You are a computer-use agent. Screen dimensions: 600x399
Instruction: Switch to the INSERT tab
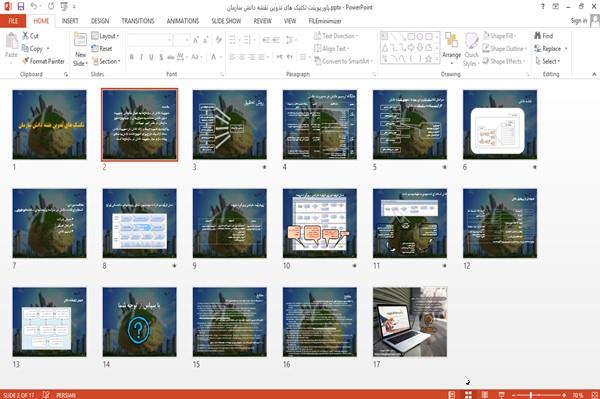coord(70,21)
